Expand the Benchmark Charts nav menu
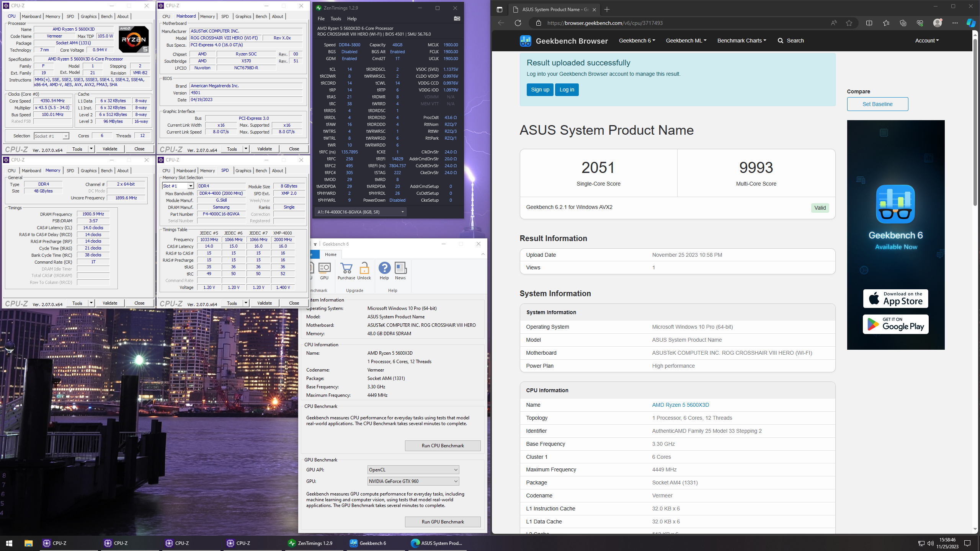980x551 pixels. [x=742, y=41]
